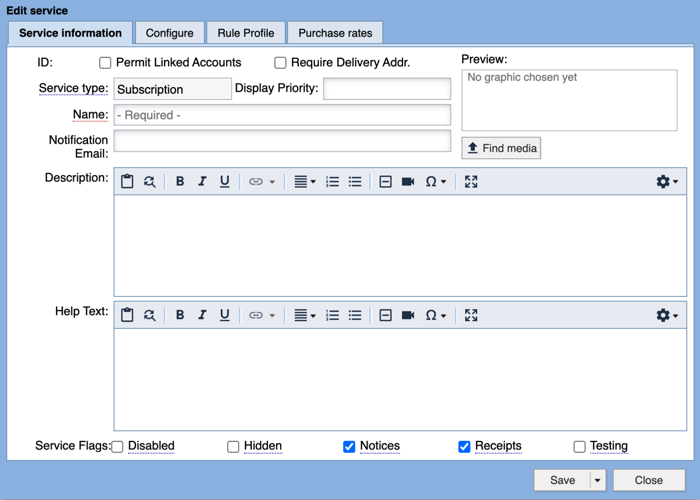Viewport: 700px width, 500px height.
Task: Click the graphic Preview box
Action: 569,100
